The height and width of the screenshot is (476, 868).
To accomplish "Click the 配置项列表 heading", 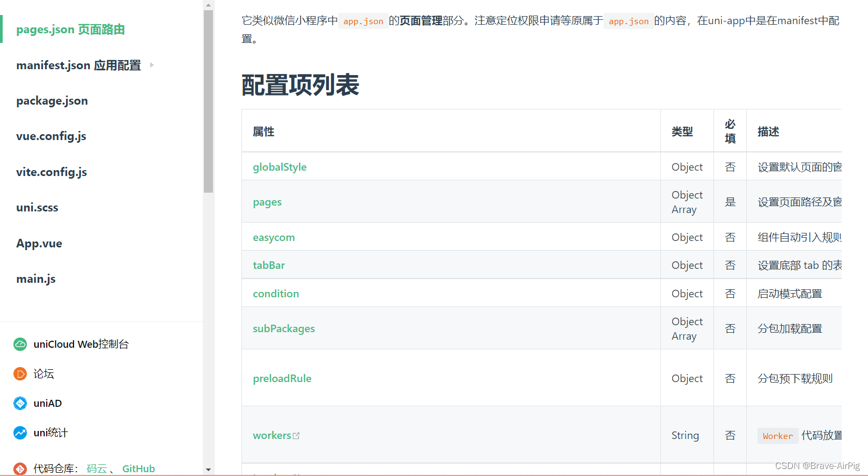I will [x=300, y=85].
